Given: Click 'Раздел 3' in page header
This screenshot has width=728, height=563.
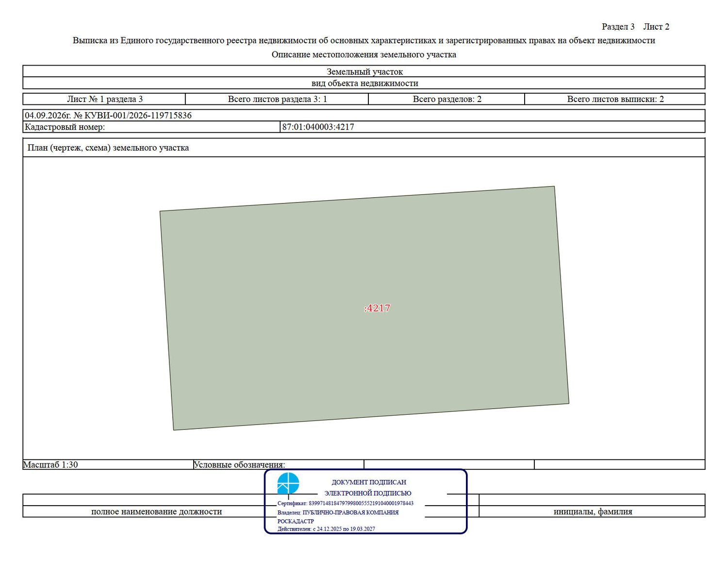Looking at the screenshot, I should [618, 27].
